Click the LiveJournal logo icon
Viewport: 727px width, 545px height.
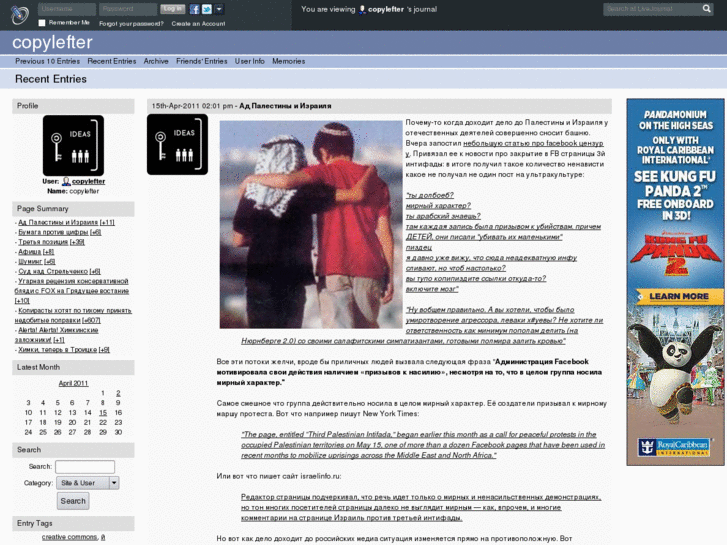click(19, 15)
